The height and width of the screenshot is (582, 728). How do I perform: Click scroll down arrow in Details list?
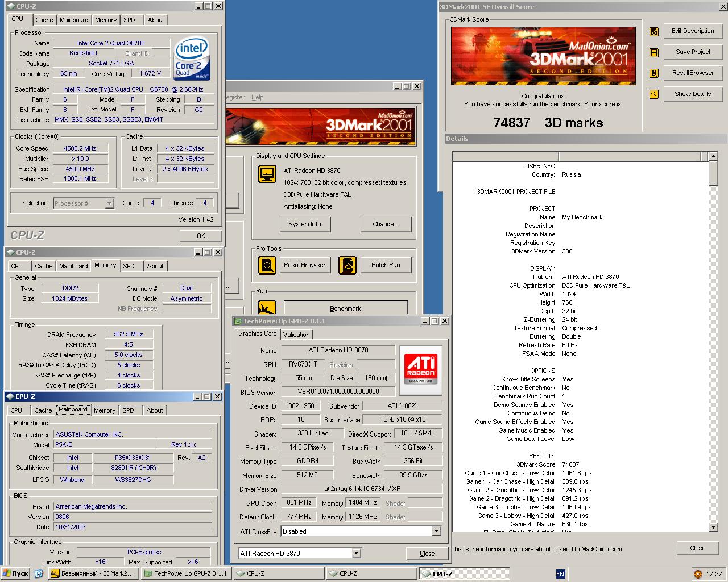tap(714, 527)
